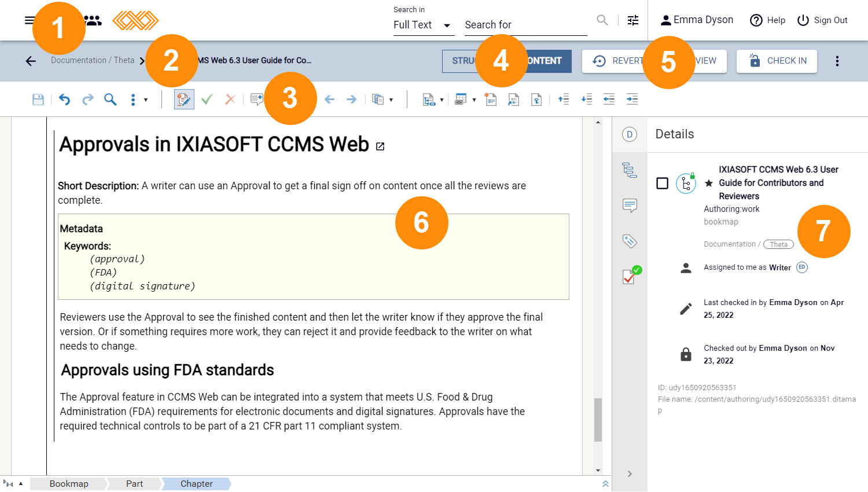This screenshot has width=868, height=492.
Task: Redo the last edit
Action: [87, 100]
